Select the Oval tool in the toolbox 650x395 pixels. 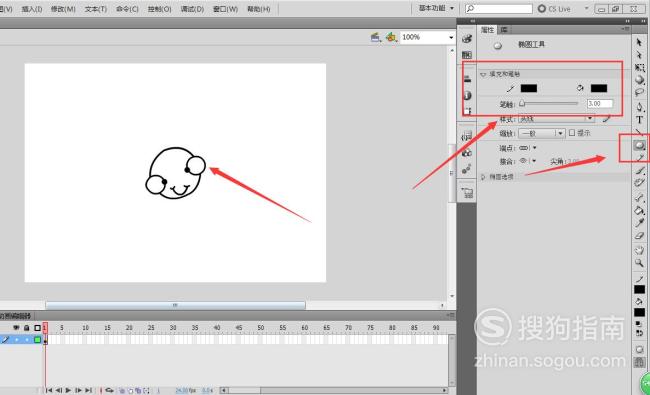tap(639, 145)
